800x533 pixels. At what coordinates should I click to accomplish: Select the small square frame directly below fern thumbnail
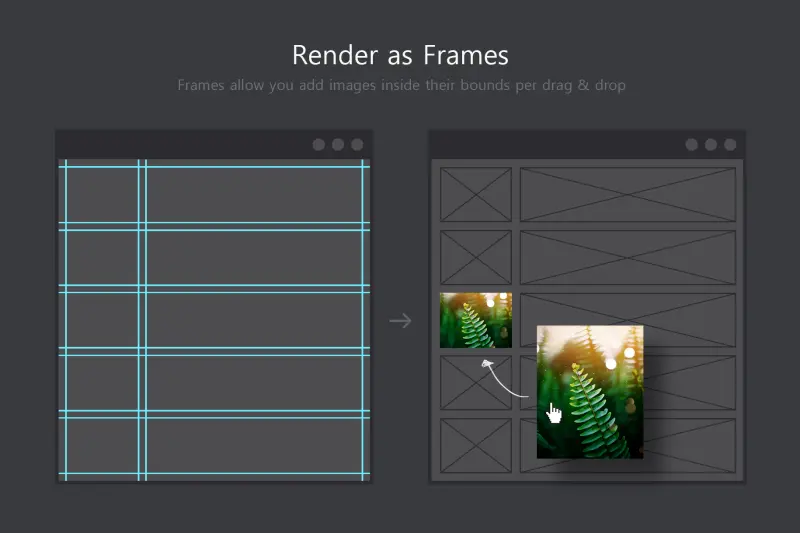coord(476,383)
